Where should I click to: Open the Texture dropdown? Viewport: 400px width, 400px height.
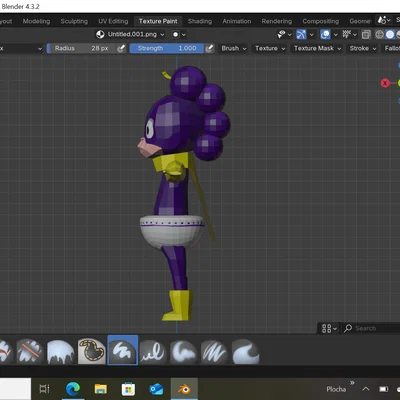pyautogui.click(x=270, y=48)
